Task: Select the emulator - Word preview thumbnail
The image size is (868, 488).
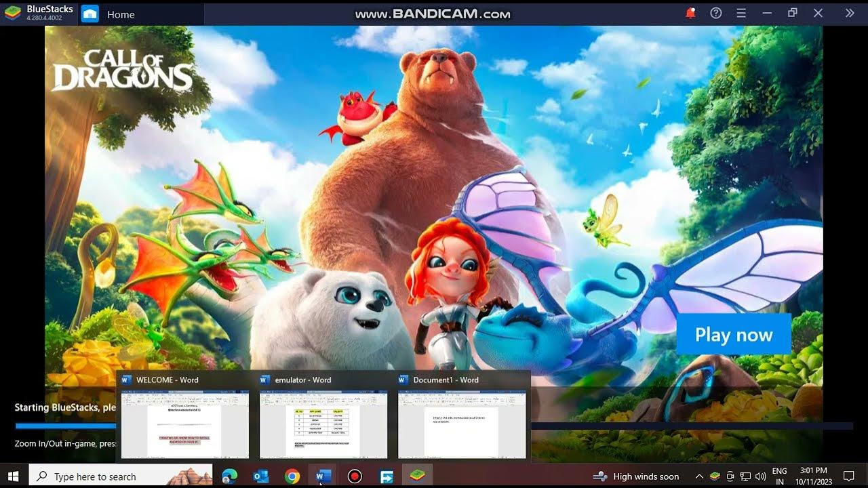Action: coord(323,424)
